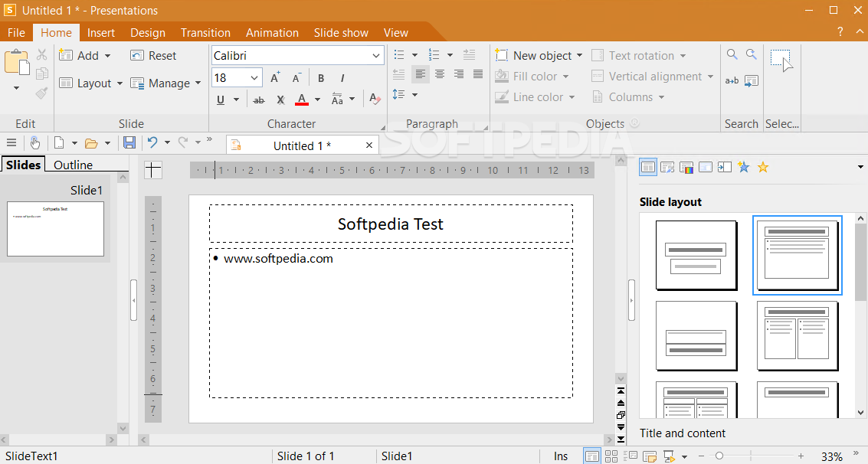
Task: Click the clear formatting eraser icon
Action: pos(375,99)
